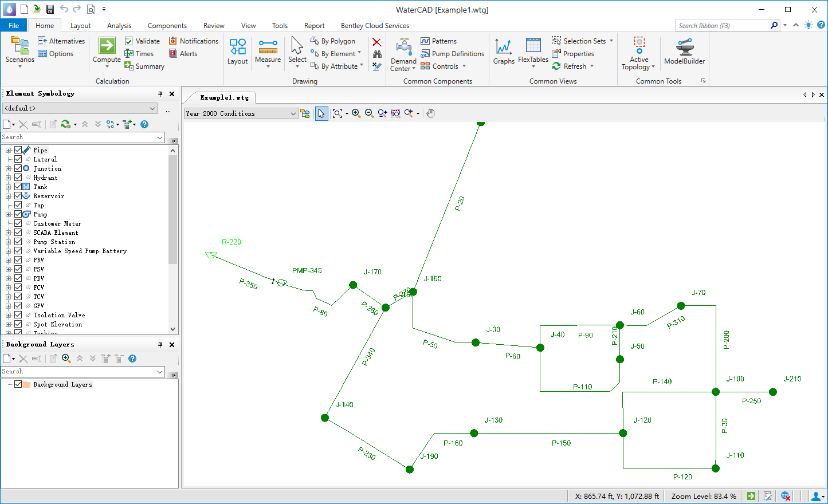Viewport: 828px width, 504px height.
Task: Toggle the Junction checkbox
Action: point(18,168)
